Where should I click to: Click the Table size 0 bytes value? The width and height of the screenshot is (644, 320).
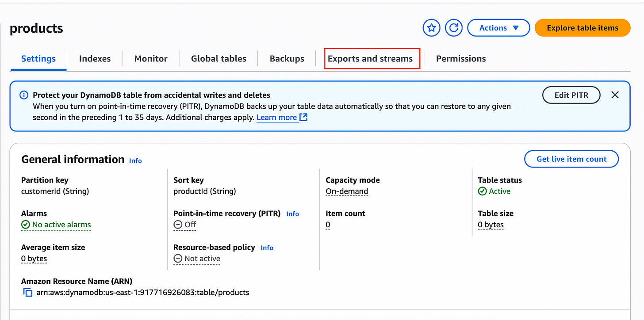click(491, 225)
